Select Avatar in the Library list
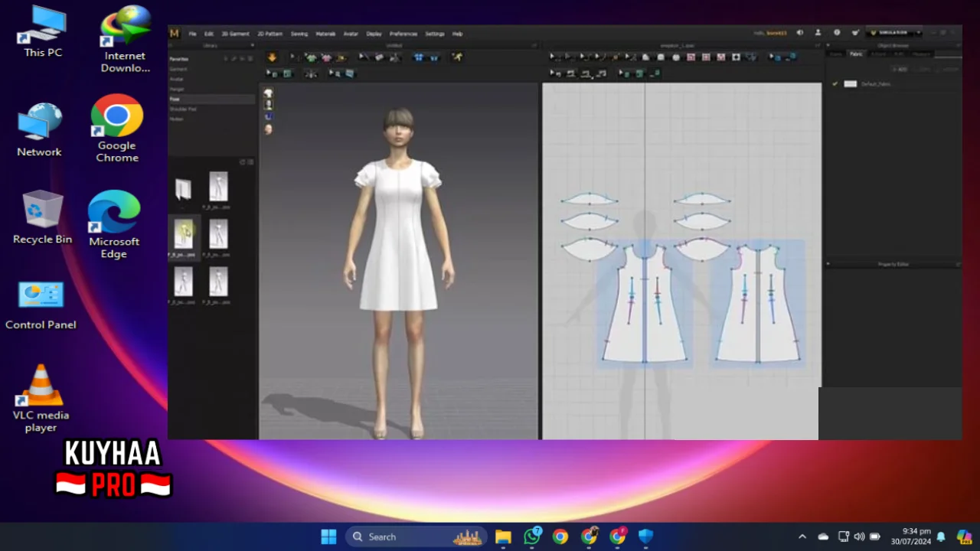This screenshot has width=980, height=551. [177, 79]
